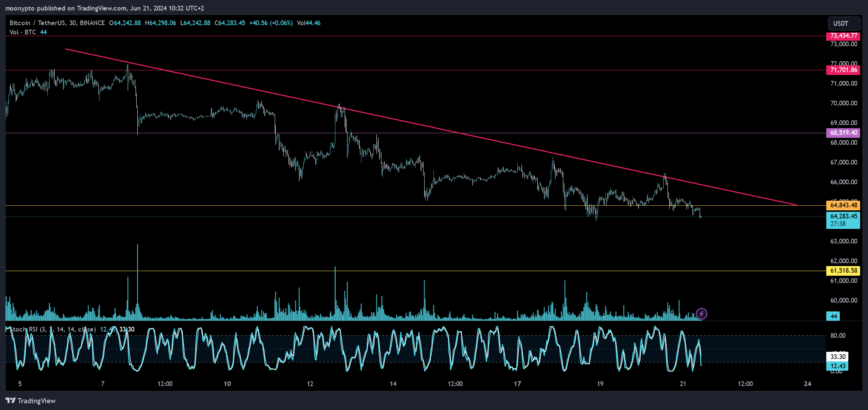Select the descending pink trendline

[431, 127]
